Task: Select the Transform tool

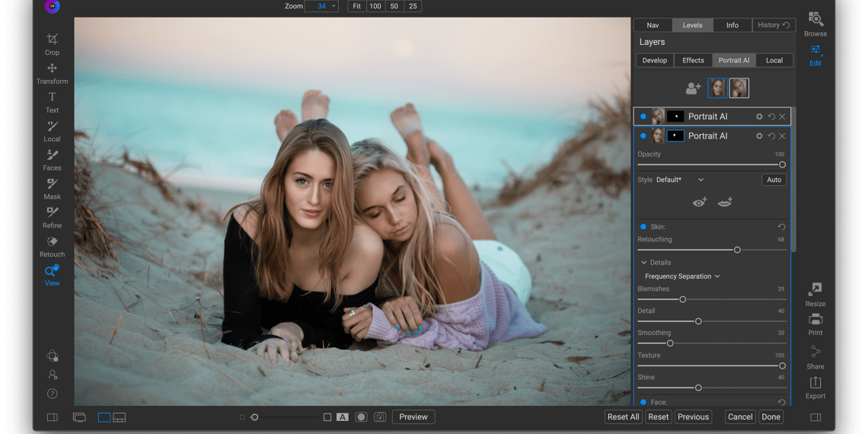Action: click(x=52, y=72)
